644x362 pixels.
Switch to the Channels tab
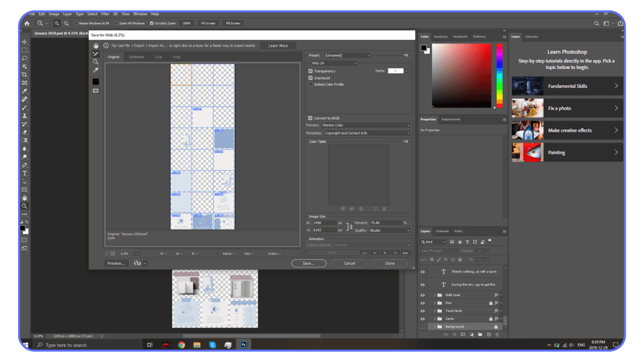point(442,231)
